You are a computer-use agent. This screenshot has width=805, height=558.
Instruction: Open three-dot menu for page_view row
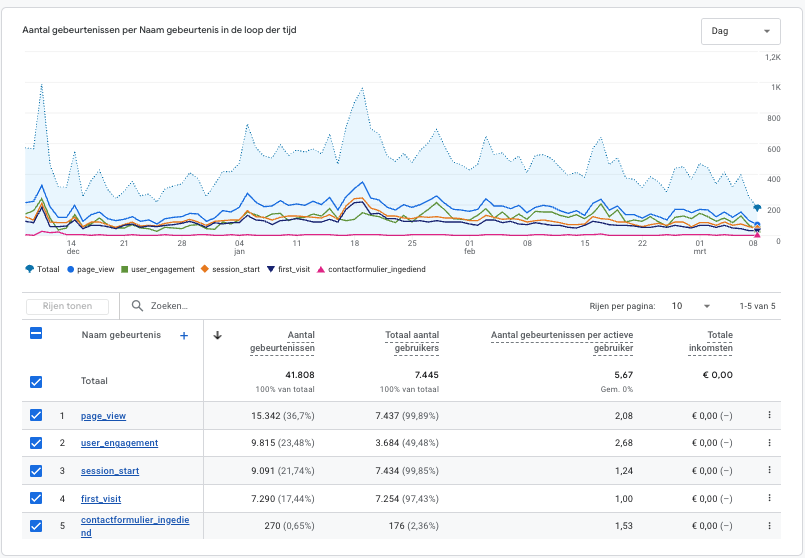tap(769, 416)
